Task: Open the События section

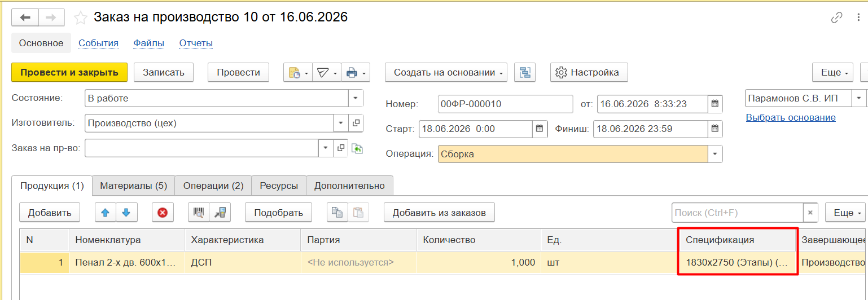Action: point(98,43)
